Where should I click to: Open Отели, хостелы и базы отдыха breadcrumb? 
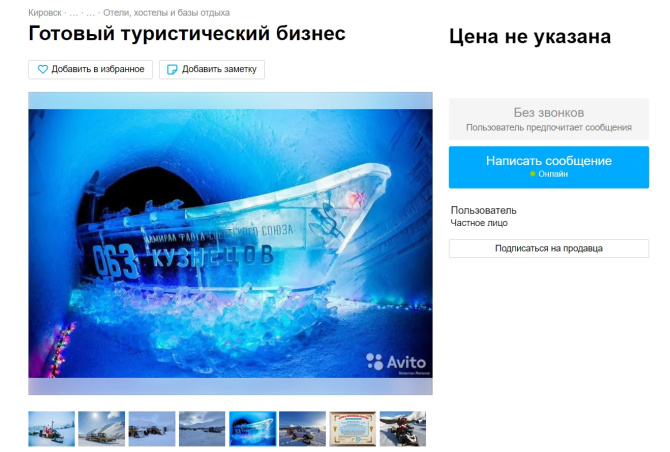166,13
